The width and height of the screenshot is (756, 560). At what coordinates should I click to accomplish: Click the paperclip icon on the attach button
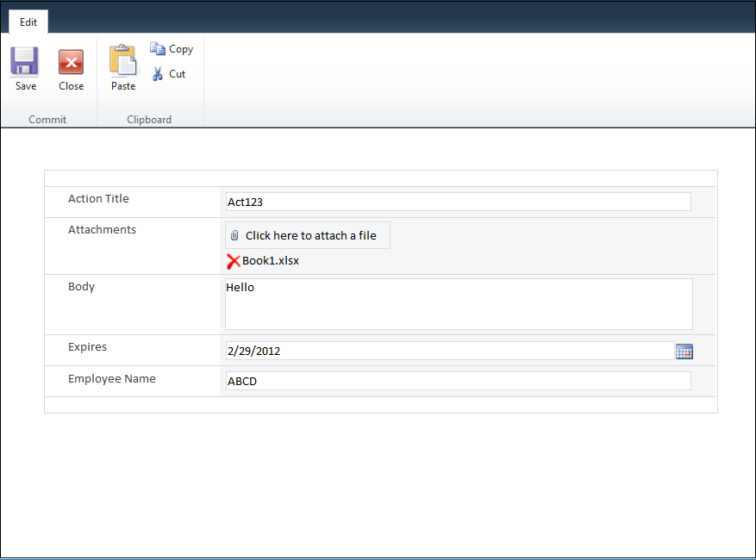(x=234, y=234)
